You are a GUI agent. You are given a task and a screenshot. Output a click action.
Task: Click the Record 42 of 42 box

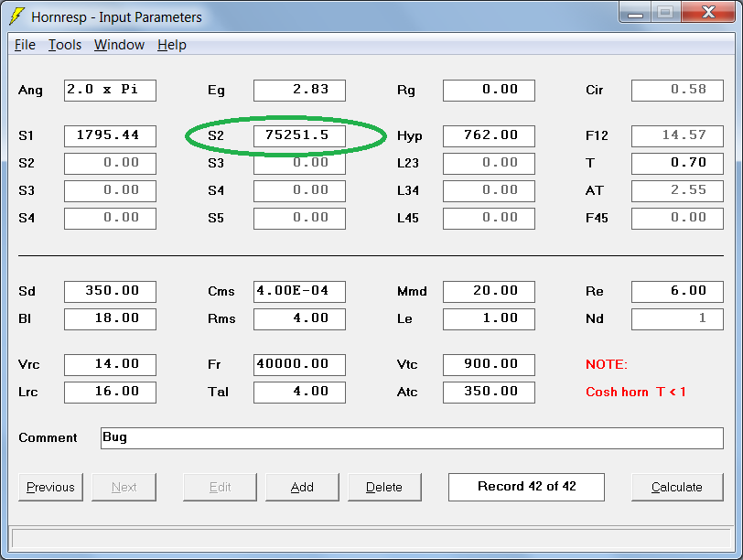[x=526, y=487]
